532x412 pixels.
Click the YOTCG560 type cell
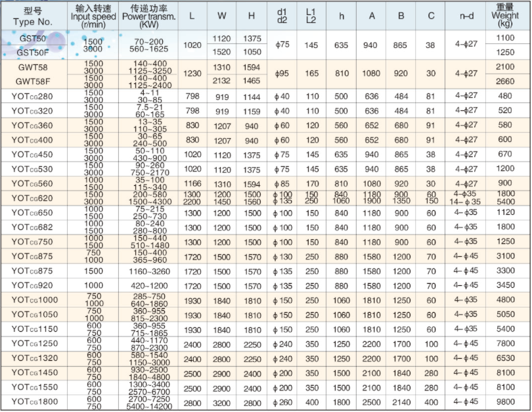33,183
